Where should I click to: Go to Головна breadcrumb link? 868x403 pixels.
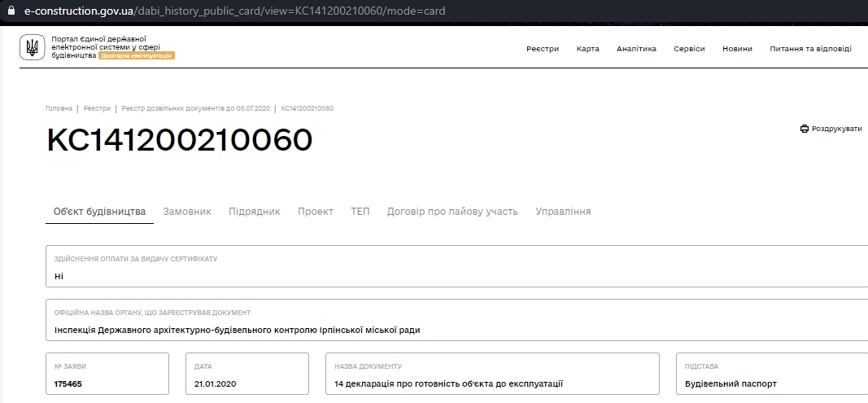pos(59,108)
